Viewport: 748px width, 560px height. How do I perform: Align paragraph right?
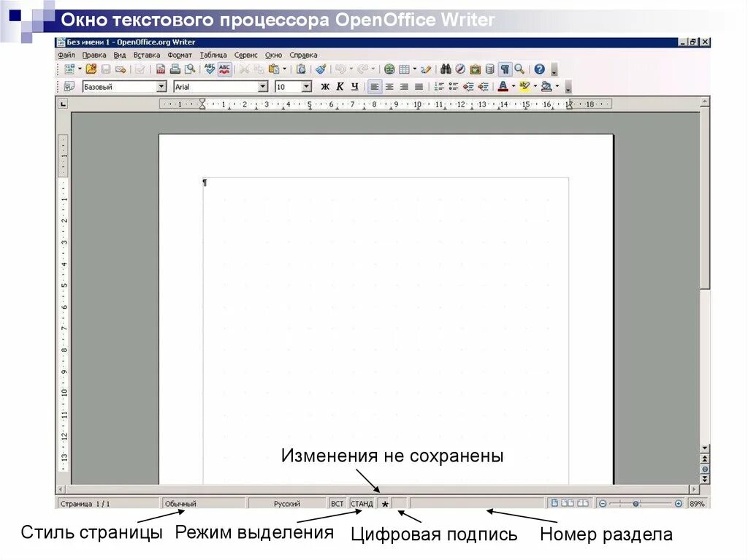click(404, 87)
